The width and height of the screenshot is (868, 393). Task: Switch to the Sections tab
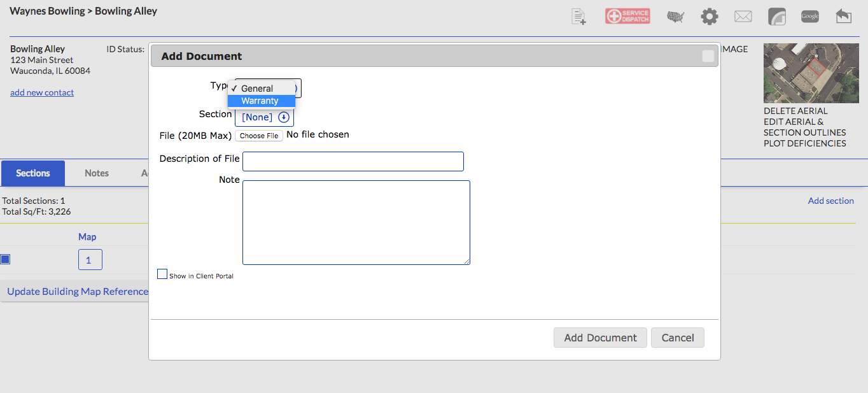click(33, 173)
